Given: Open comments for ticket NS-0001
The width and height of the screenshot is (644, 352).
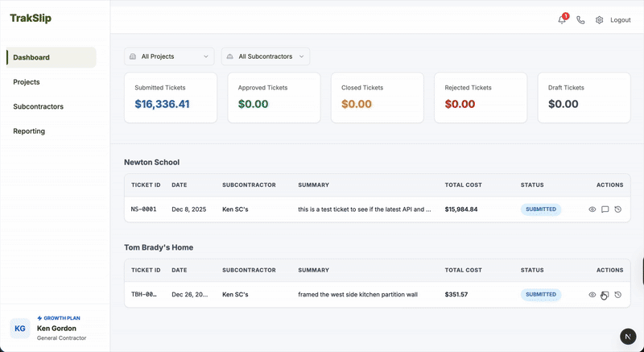Looking at the screenshot, I should tap(605, 209).
